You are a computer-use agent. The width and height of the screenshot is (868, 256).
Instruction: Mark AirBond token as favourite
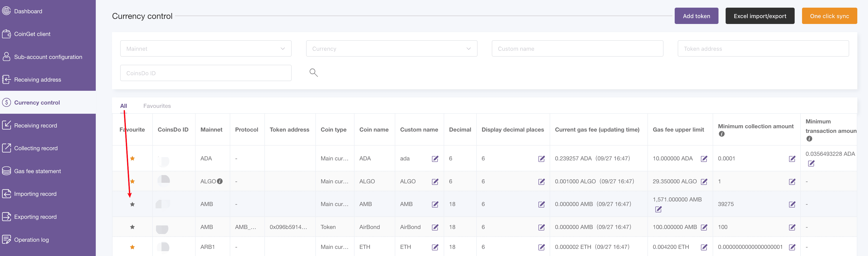tap(132, 227)
